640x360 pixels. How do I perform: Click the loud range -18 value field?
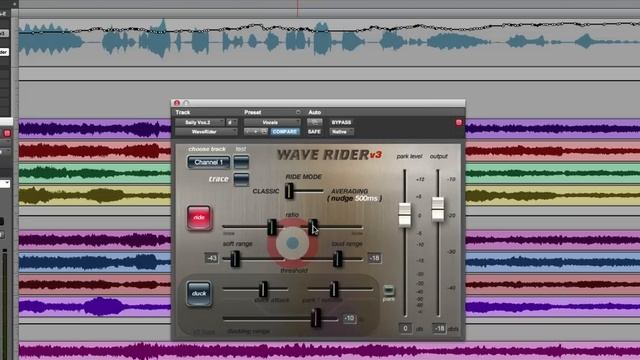coord(374,258)
